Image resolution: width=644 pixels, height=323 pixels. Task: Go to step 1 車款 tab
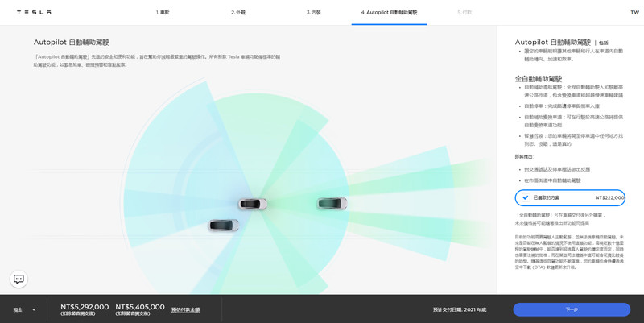tap(163, 12)
